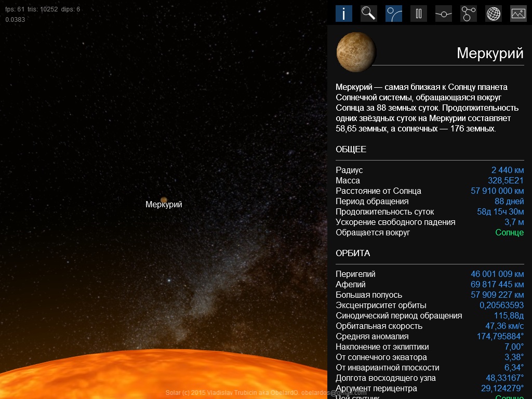Screen dimensions: 532x399
Task: Click the 0.0383 value at top left
Action: (15, 20)
